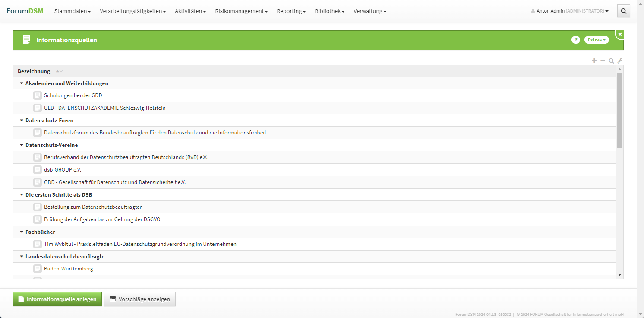Click document icon next to dsb-GROUP e.V.
The width and height of the screenshot is (644, 318).
coord(38,170)
